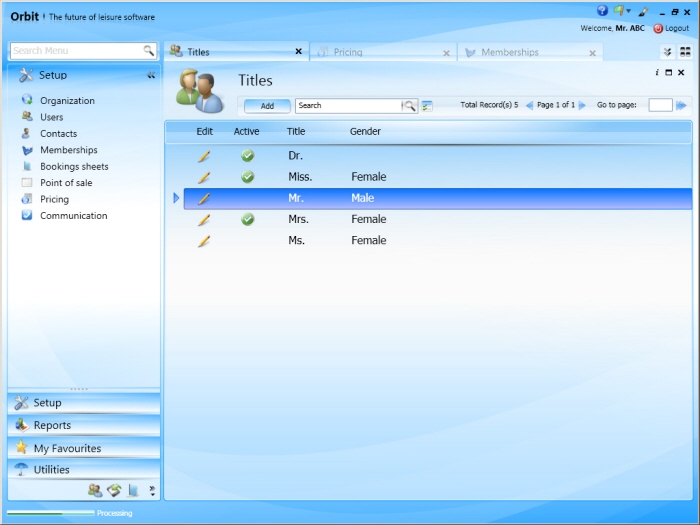Screen dimensions: 700x525
Task: Open Pricing in the Setup menu
Action: pyautogui.click(x=54, y=199)
